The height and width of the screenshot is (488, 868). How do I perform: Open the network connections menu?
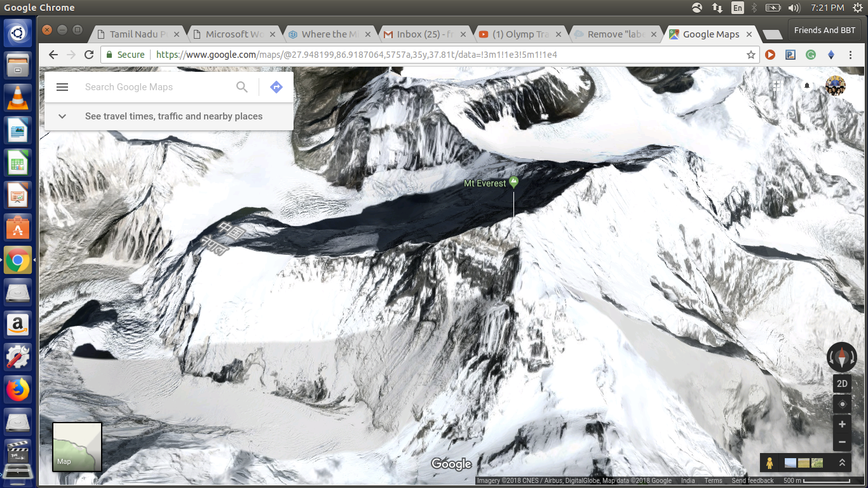coord(717,8)
